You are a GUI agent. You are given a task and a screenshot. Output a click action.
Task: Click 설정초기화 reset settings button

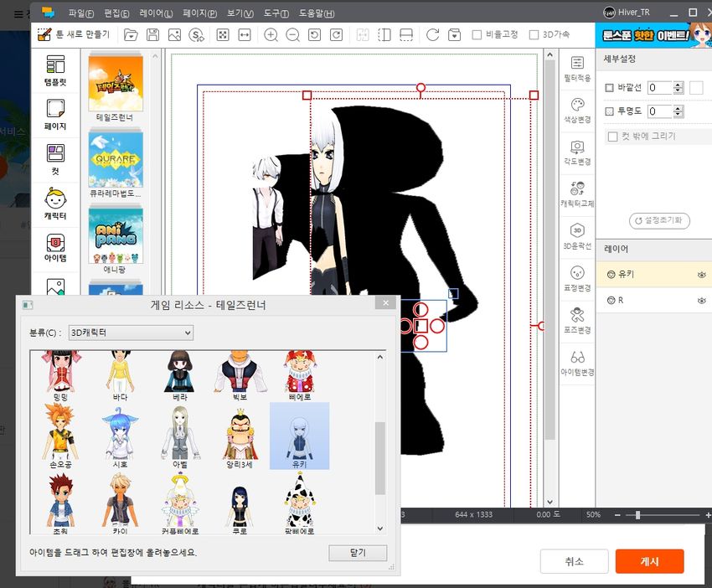[659, 220]
